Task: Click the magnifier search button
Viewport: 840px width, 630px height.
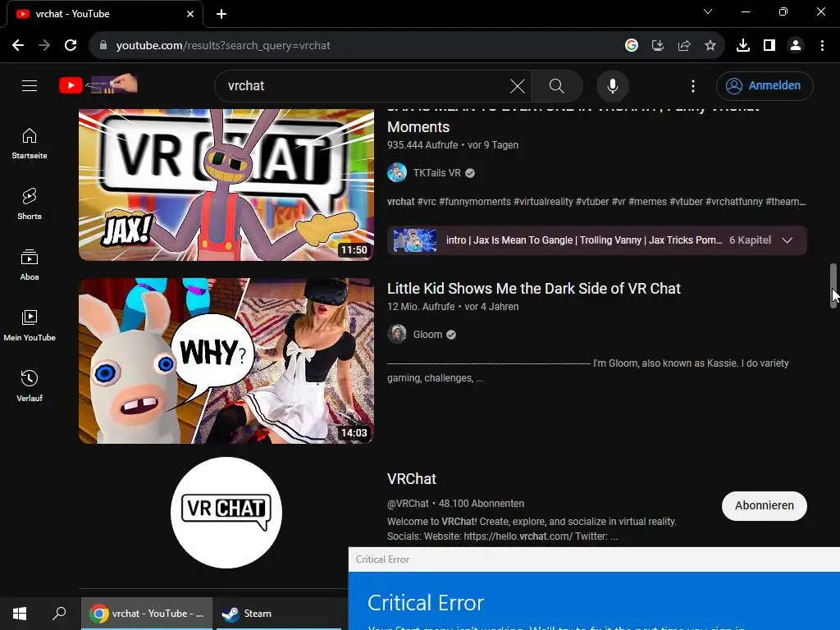Action: (557, 85)
